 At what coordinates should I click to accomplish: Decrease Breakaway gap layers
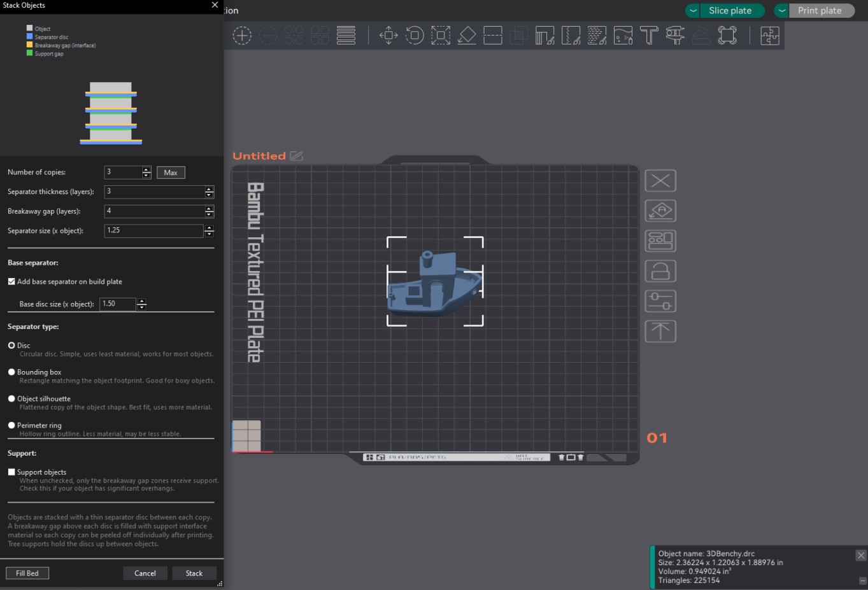click(x=209, y=214)
